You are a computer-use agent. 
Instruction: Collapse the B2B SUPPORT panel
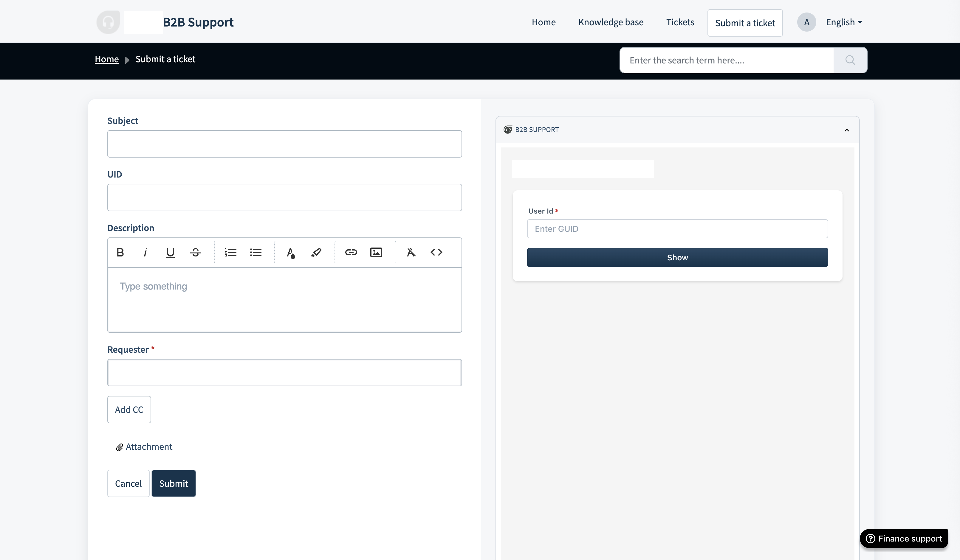[x=846, y=130]
